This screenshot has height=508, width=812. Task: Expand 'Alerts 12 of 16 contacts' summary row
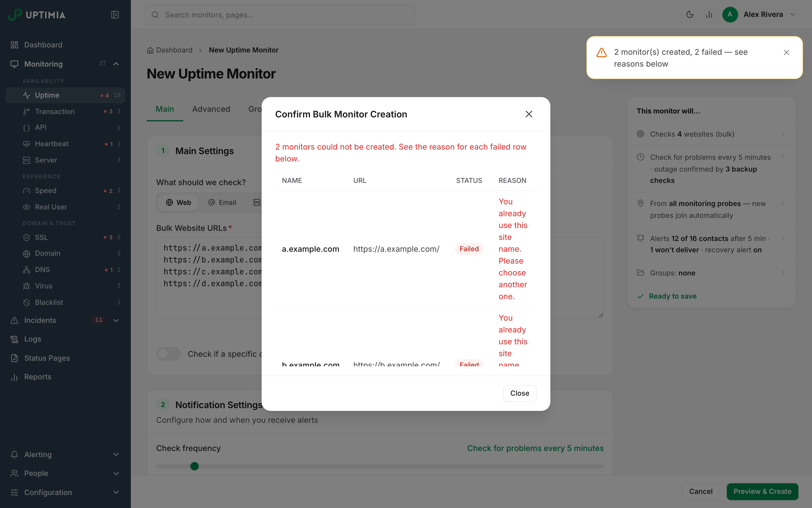pyautogui.click(x=711, y=244)
